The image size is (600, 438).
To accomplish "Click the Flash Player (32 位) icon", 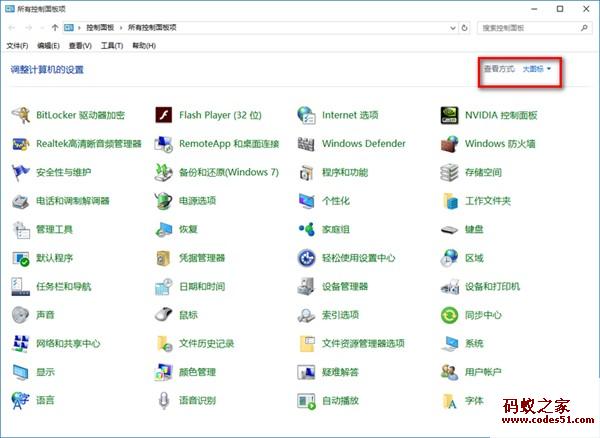I will [164, 115].
